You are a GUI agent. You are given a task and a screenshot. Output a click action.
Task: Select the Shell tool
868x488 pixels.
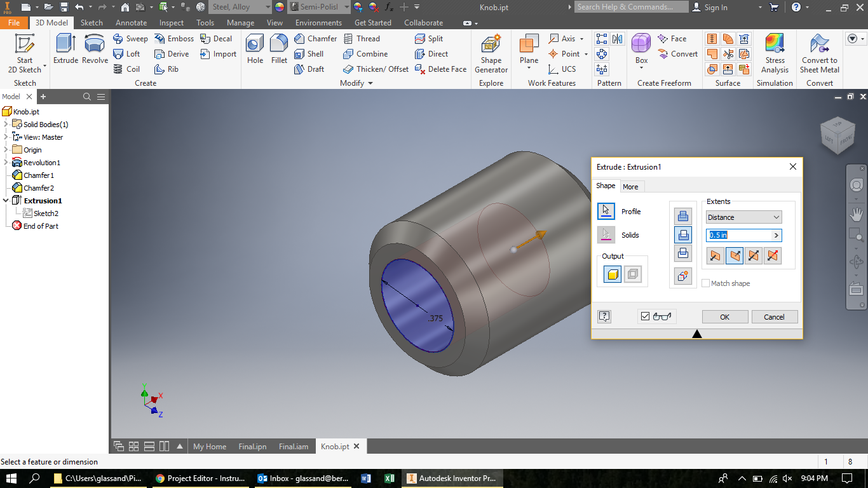[x=309, y=54]
